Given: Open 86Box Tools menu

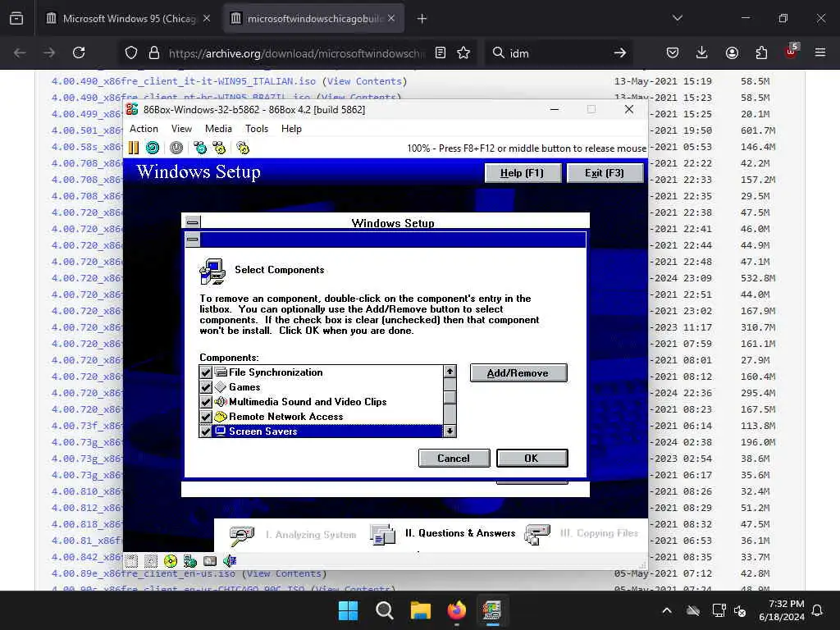Looking at the screenshot, I should click(x=257, y=129).
